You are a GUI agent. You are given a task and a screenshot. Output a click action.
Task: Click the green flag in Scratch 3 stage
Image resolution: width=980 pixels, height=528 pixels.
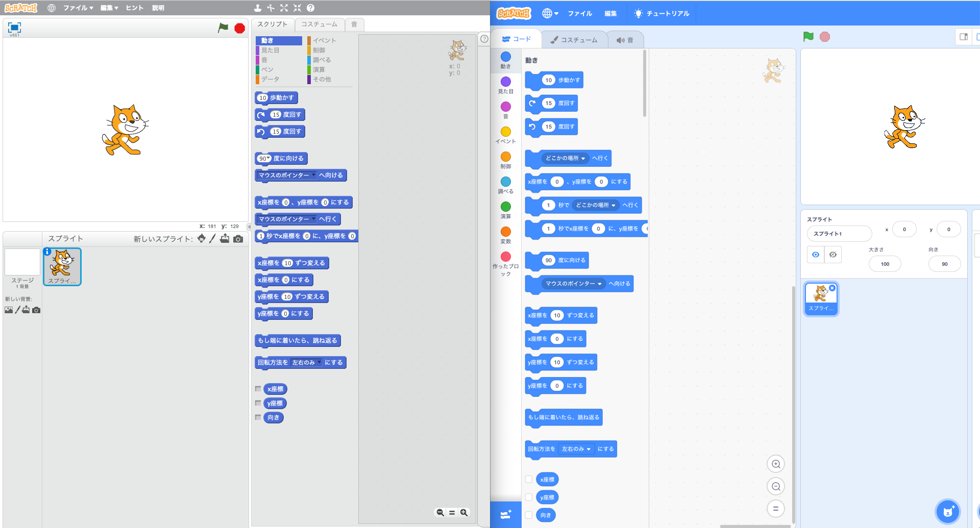click(x=808, y=37)
